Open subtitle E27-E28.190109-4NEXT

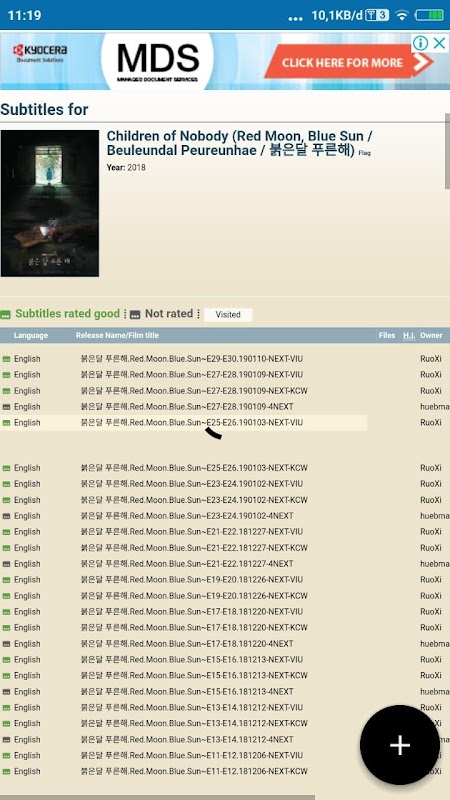tap(187, 407)
